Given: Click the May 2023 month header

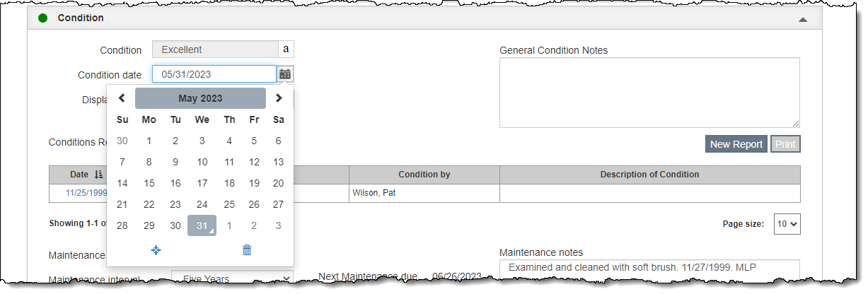Looking at the screenshot, I should coord(200,98).
